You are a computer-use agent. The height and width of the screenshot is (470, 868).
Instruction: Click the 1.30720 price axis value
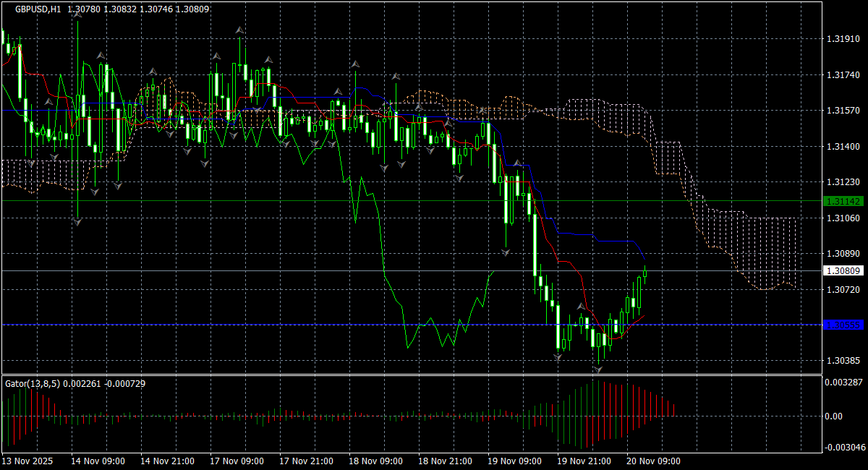(x=842, y=290)
